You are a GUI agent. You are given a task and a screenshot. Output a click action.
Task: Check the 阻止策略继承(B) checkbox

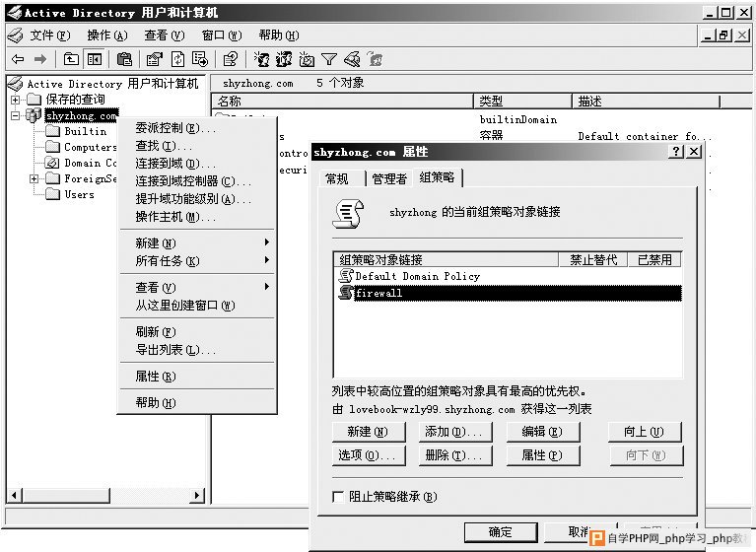click(x=338, y=497)
